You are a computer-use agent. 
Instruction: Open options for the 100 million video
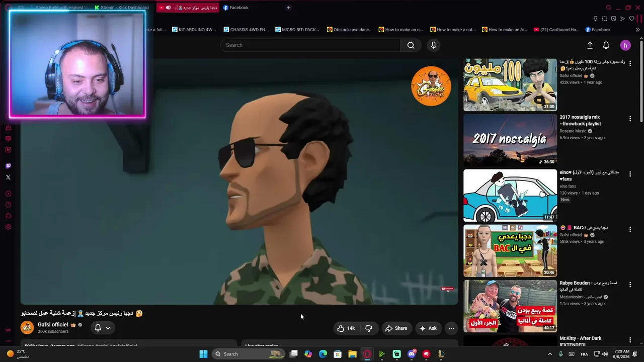pos(630,63)
